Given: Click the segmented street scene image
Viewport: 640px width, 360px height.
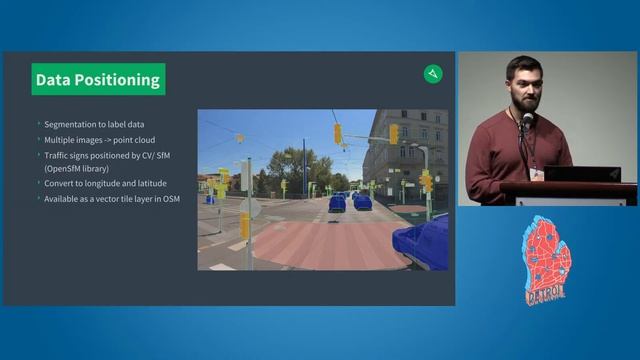Looking at the screenshot, I should tap(323, 190).
